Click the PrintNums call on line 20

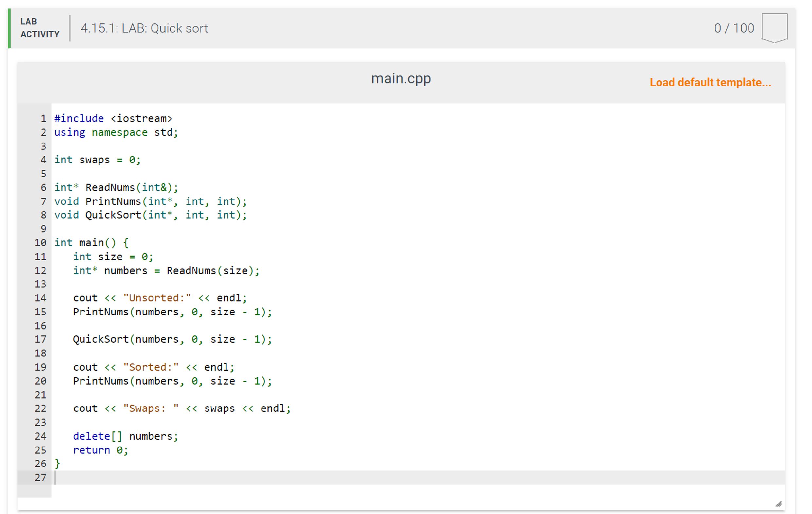[x=172, y=381]
